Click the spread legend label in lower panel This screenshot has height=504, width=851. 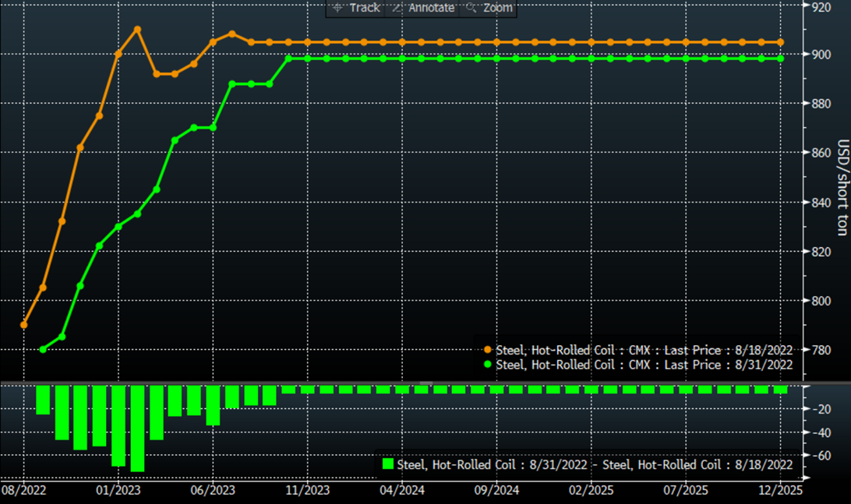595,464
